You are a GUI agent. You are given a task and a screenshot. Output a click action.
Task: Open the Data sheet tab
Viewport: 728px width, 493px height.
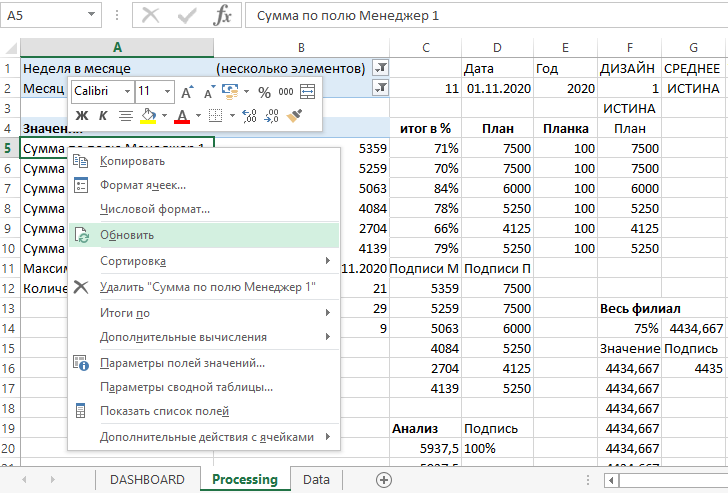click(316, 479)
